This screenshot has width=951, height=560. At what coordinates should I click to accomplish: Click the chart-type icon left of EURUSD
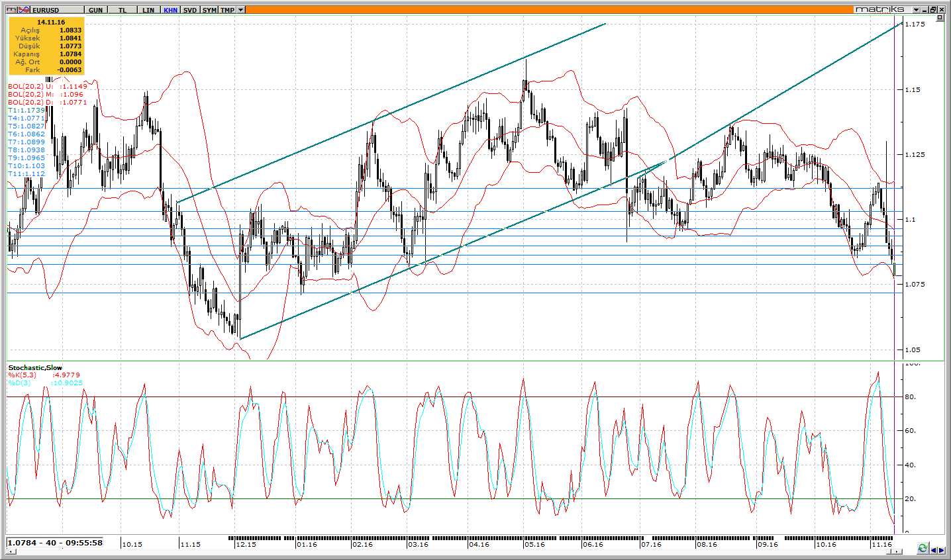pyautogui.click(x=12, y=10)
